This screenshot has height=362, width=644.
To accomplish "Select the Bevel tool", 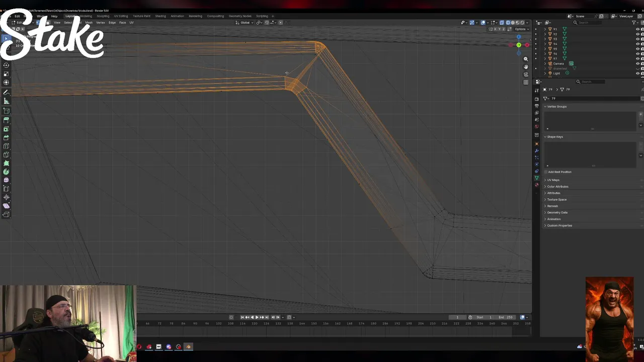I will pyautogui.click(x=6, y=137).
